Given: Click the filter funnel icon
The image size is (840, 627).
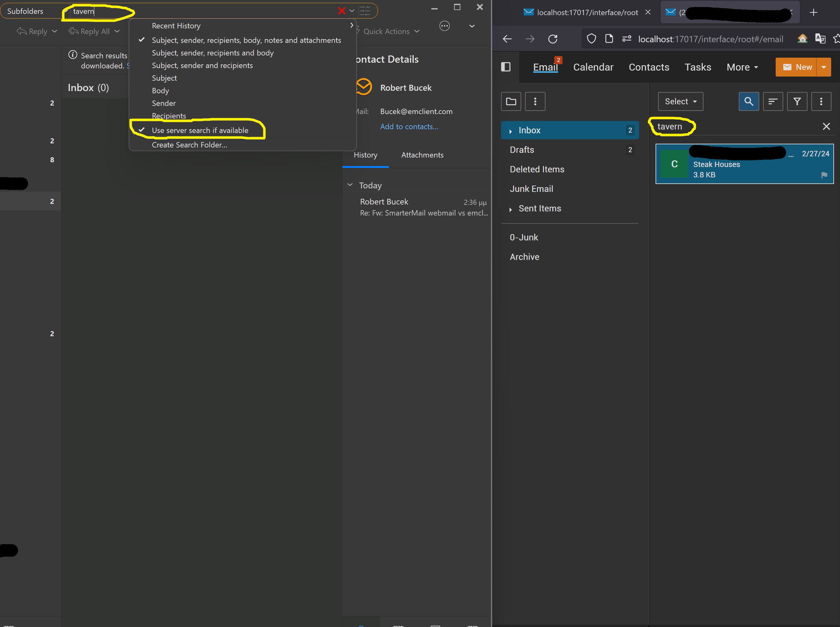Looking at the screenshot, I should coord(797,101).
